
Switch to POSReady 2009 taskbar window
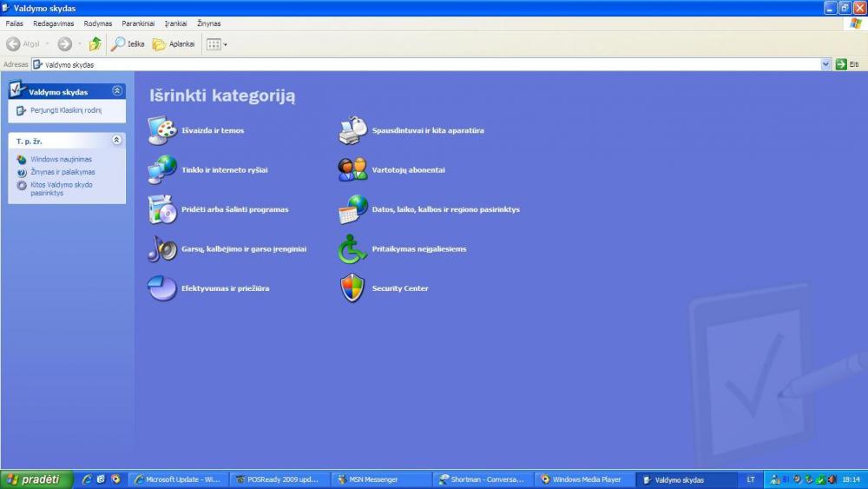pyautogui.click(x=279, y=479)
